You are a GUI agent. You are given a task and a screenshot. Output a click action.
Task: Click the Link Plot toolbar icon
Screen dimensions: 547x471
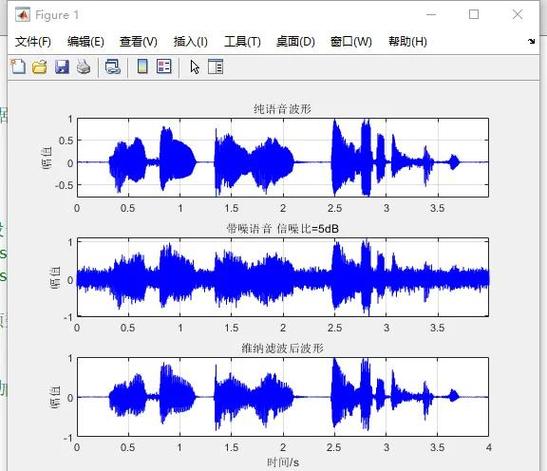tap(113, 66)
